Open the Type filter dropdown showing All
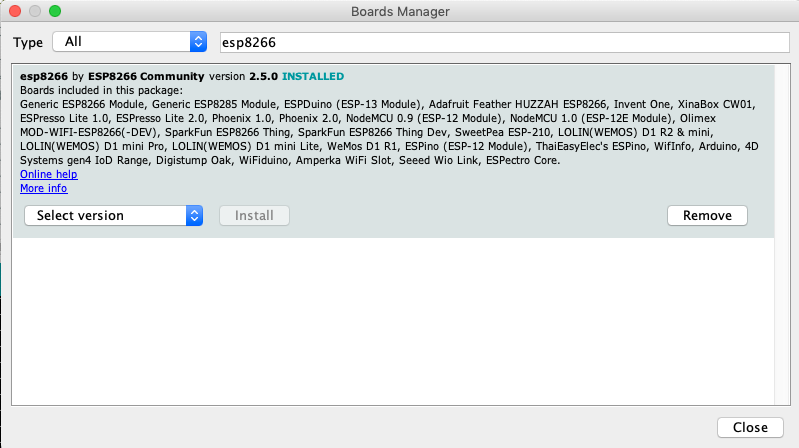 tap(128, 42)
